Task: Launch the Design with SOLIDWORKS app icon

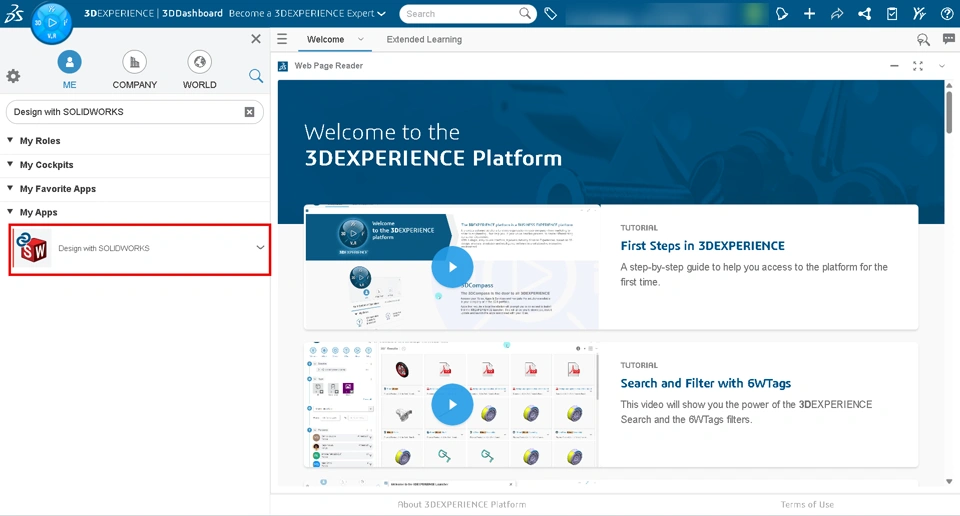Action: 34,248
